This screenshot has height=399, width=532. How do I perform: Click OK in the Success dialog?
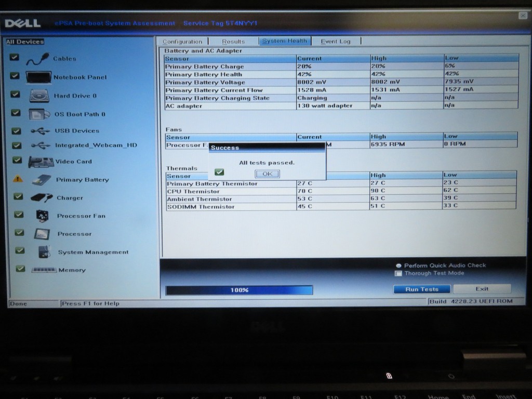(268, 174)
